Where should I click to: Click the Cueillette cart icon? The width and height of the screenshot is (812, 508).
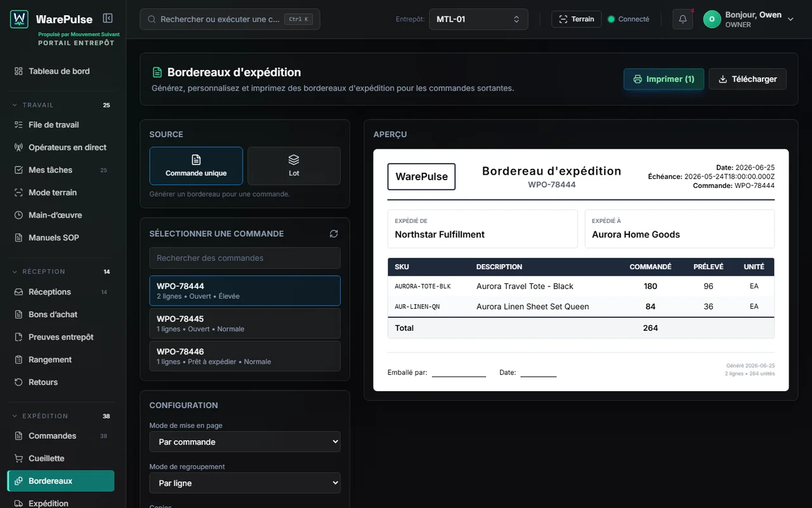(18, 458)
